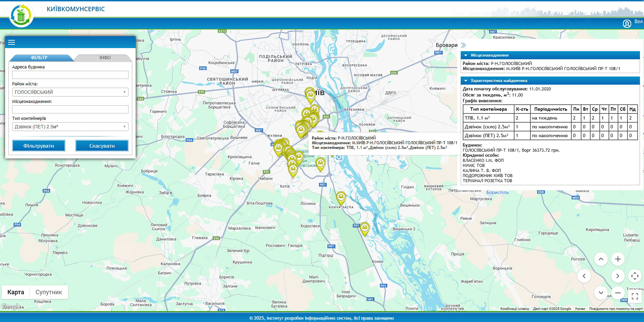Collapse the right info panel with double chevron

(x=463, y=45)
